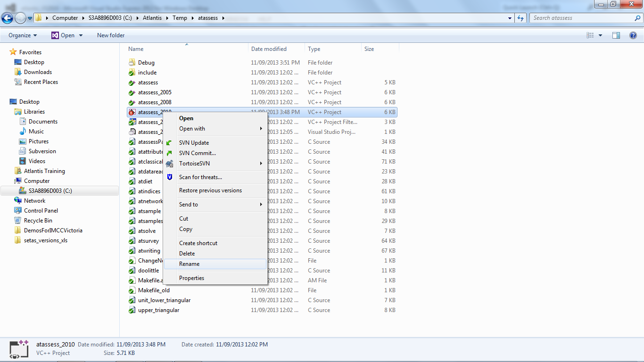Sort files by Date modified column
Screen dimensions: 644x362
[x=269, y=49]
